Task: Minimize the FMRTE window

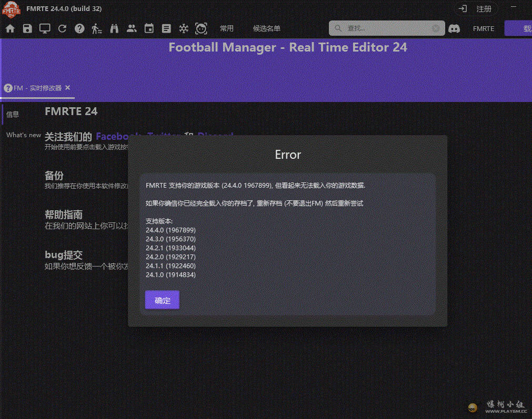Action: (x=514, y=7)
